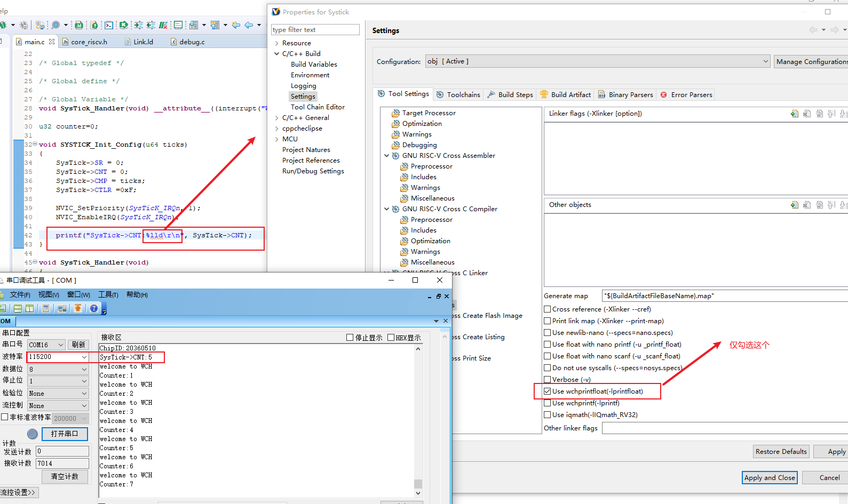Open the Configuration dropdown obj [Active]
The image size is (848, 504).
[598, 61]
